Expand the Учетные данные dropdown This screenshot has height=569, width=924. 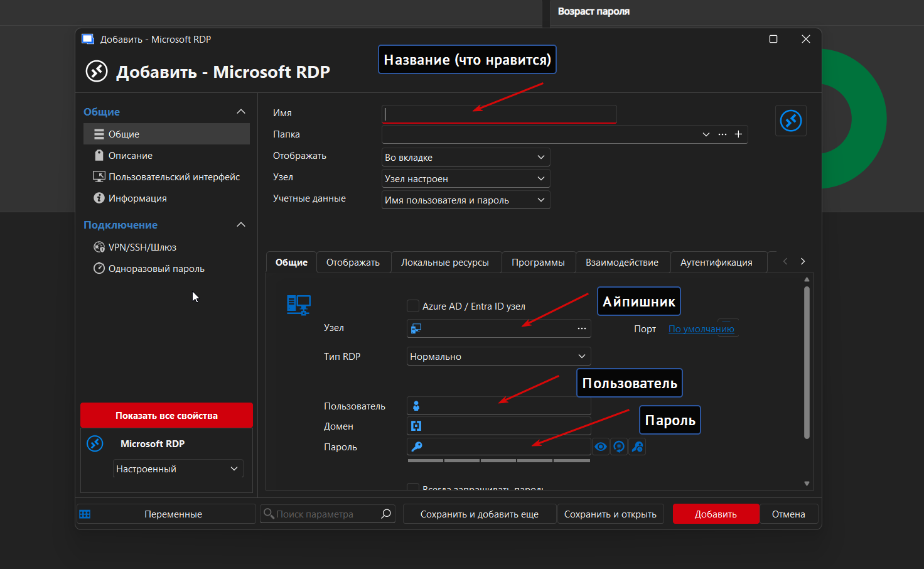point(466,200)
